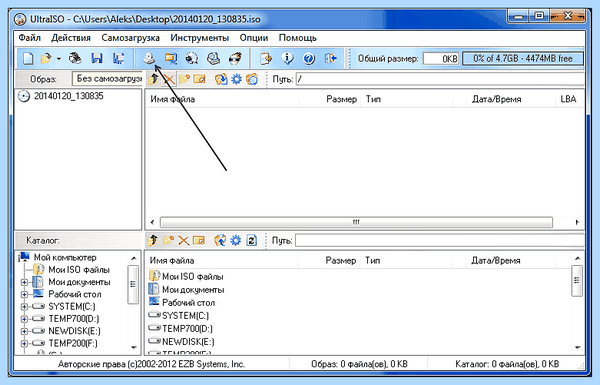Image resolution: width=600 pixels, height=385 pixels.
Task: Click red X delete in Каталог toolbar
Action: coord(184,240)
